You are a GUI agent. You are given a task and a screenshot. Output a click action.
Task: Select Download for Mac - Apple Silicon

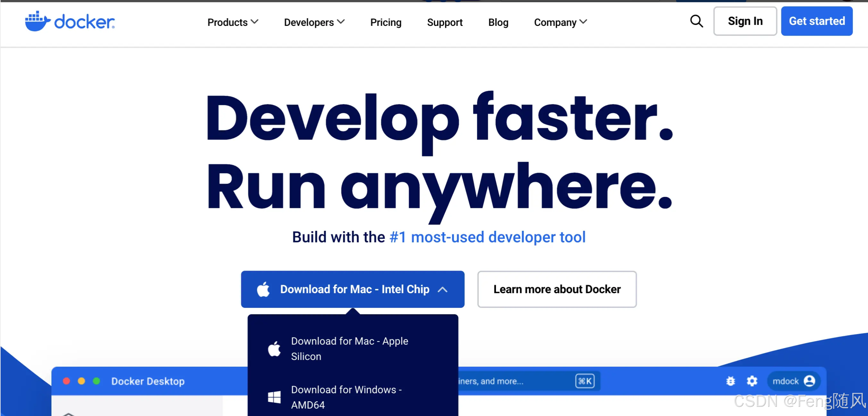click(x=349, y=349)
